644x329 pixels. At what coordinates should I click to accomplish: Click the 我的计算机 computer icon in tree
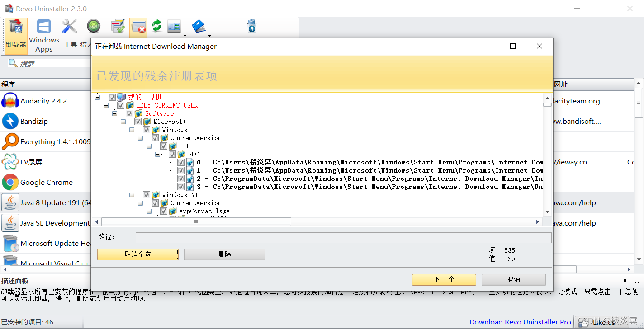click(121, 97)
